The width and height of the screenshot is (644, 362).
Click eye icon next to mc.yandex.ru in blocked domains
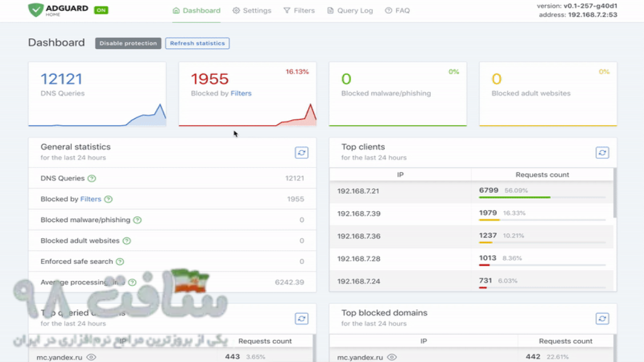click(392, 357)
